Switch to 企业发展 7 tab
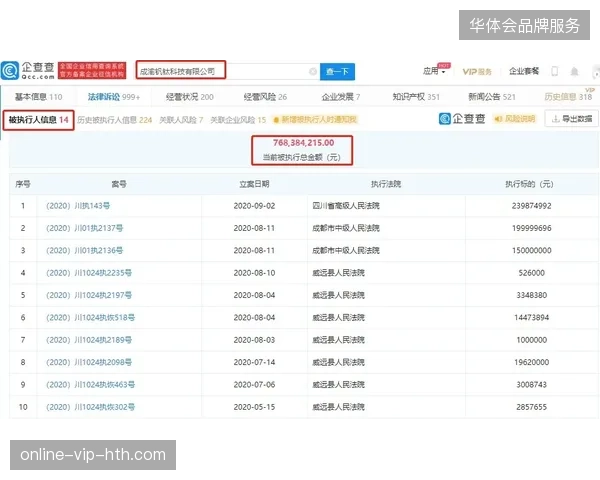This screenshot has width=600, height=480. [341, 97]
